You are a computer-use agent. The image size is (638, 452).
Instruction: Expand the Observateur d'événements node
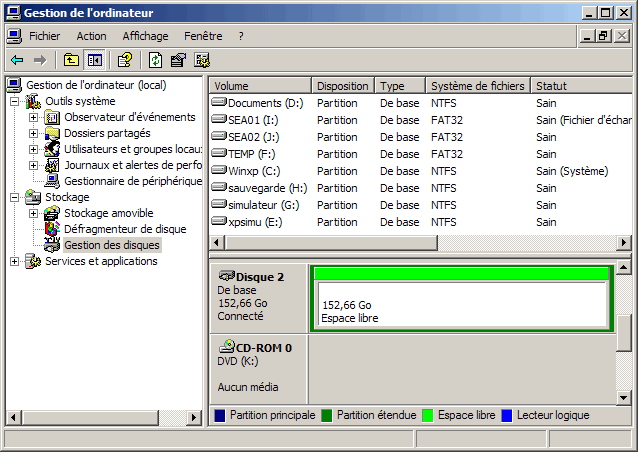click(x=34, y=117)
